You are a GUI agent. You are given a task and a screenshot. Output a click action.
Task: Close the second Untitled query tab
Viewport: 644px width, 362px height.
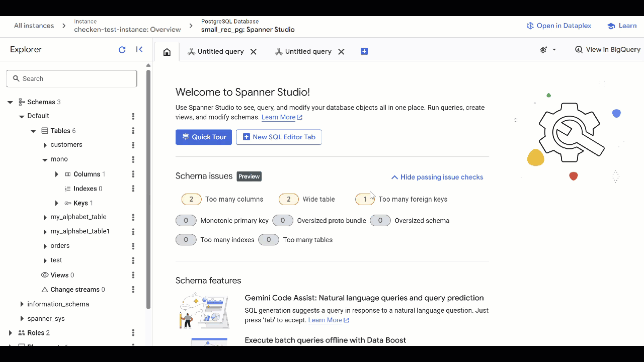pos(341,52)
